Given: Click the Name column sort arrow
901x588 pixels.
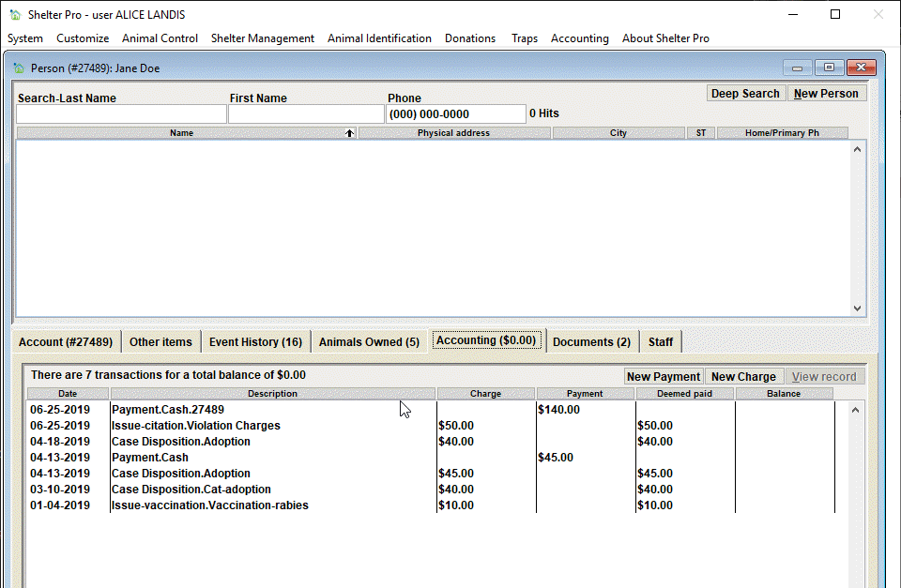Looking at the screenshot, I should (x=349, y=133).
